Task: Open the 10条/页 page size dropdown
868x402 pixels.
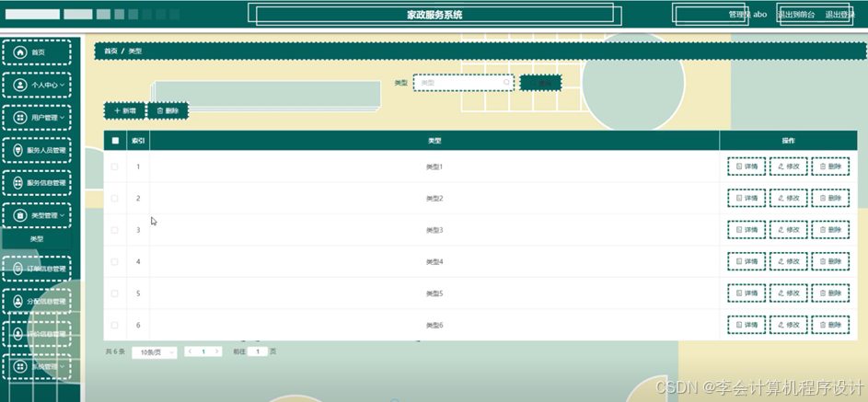Action: [155, 352]
